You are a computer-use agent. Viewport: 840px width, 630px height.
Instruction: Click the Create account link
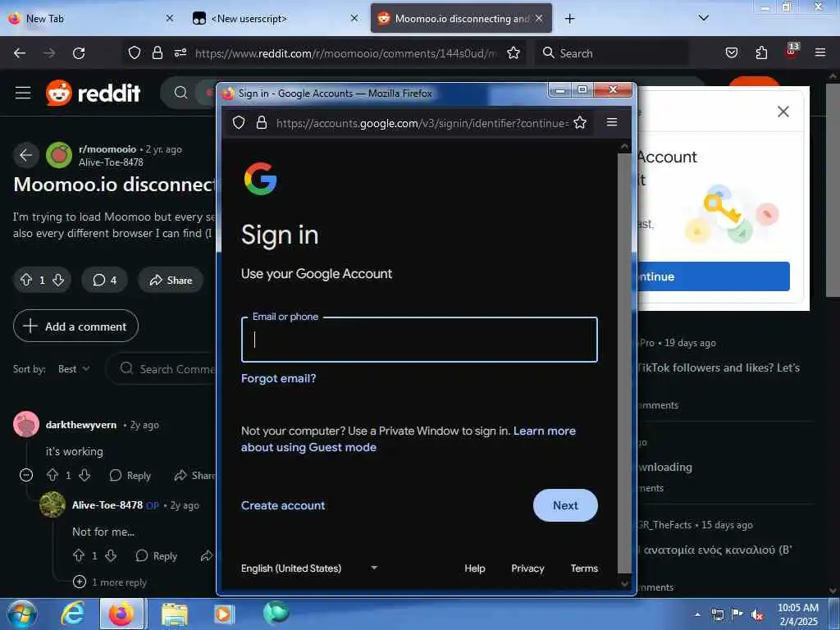[x=283, y=505]
